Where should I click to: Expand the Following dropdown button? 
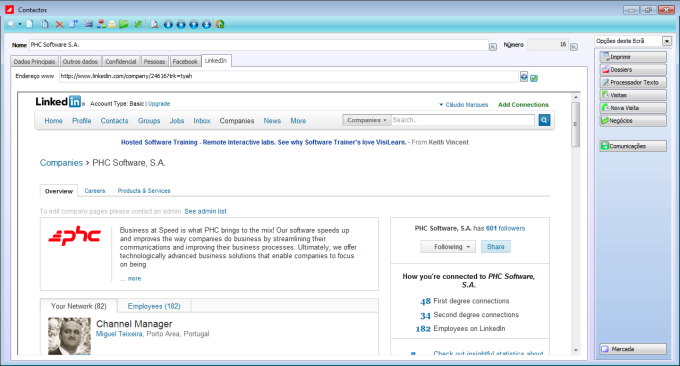click(x=448, y=247)
